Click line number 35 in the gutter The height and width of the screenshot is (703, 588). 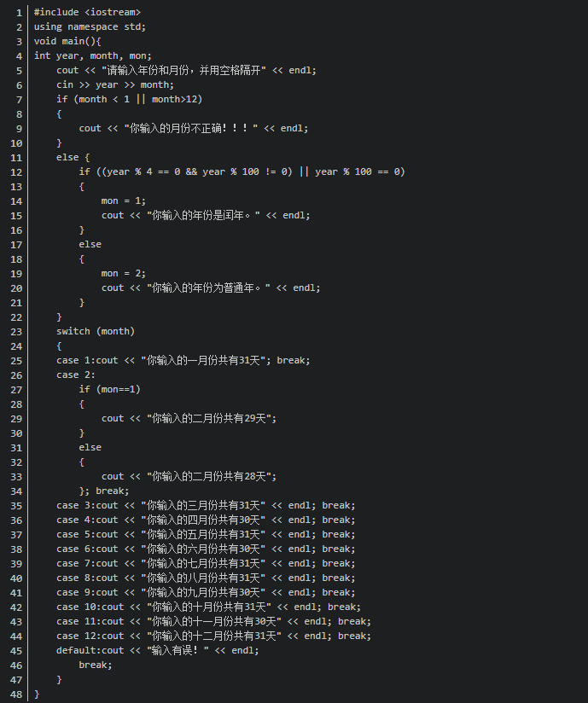pyautogui.click(x=16, y=505)
